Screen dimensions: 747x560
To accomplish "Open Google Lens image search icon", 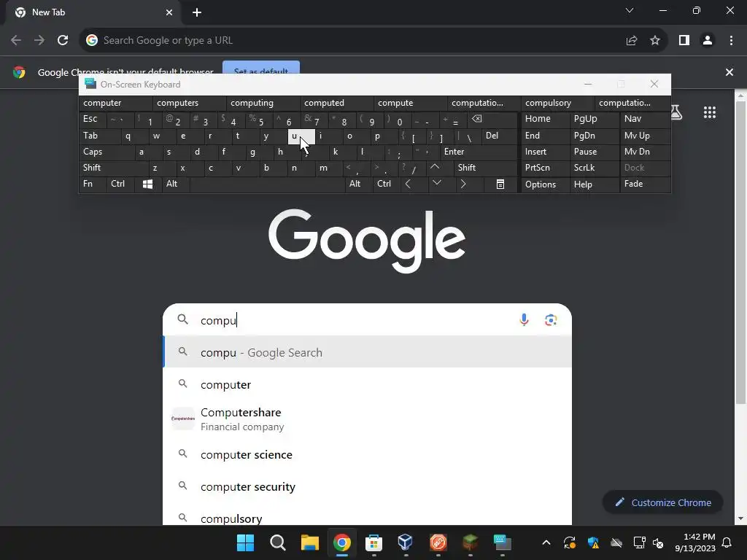I will (551, 320).
